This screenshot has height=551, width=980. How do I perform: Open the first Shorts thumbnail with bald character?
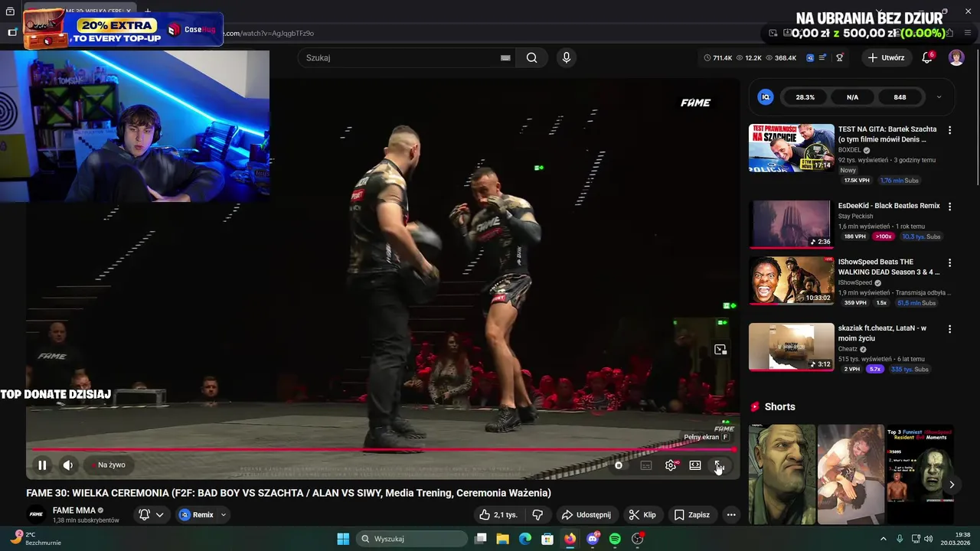782,474
